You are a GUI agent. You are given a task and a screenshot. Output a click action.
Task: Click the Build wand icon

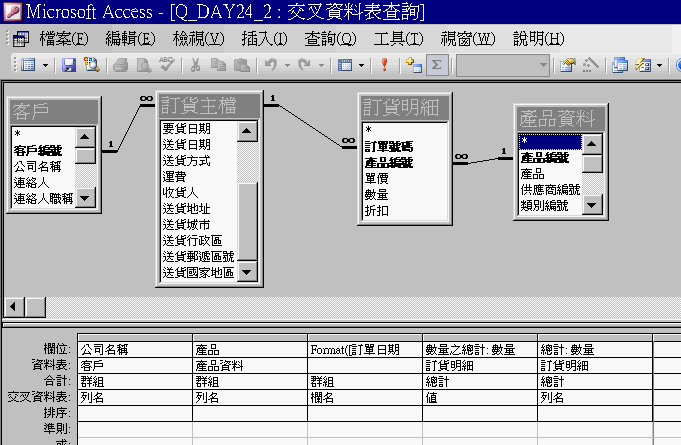(x=590, y=65)
